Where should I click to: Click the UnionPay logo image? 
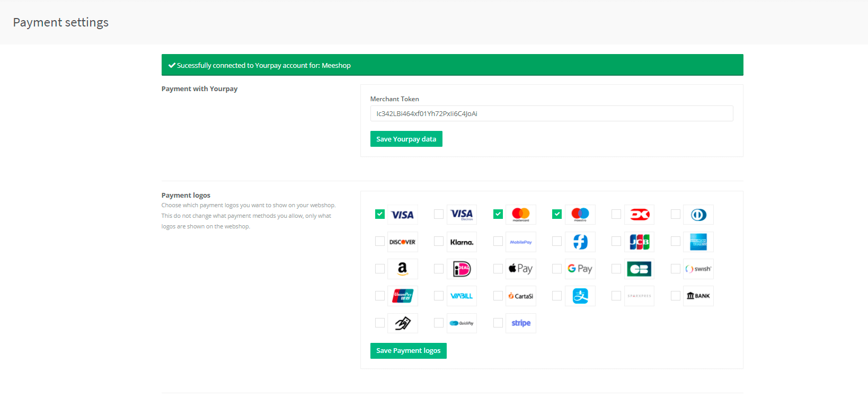403,296
